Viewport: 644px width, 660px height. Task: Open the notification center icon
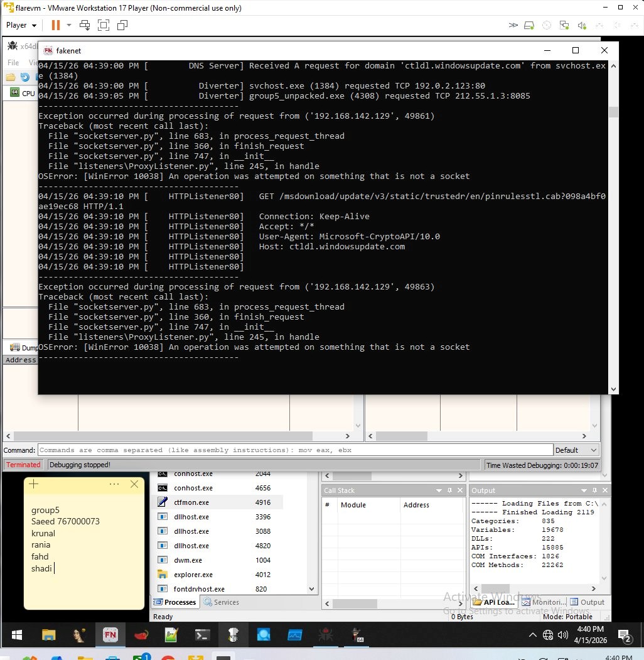point(625,635)
